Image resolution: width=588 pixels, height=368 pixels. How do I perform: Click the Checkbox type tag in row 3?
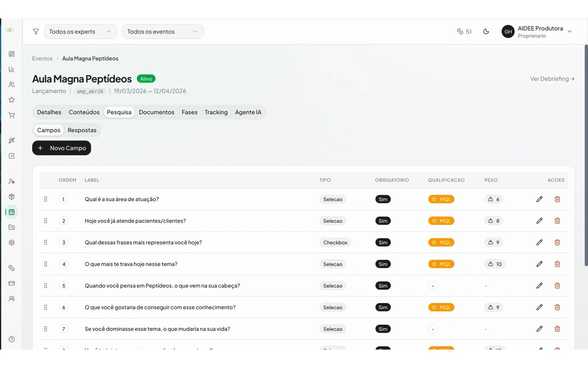335,242
